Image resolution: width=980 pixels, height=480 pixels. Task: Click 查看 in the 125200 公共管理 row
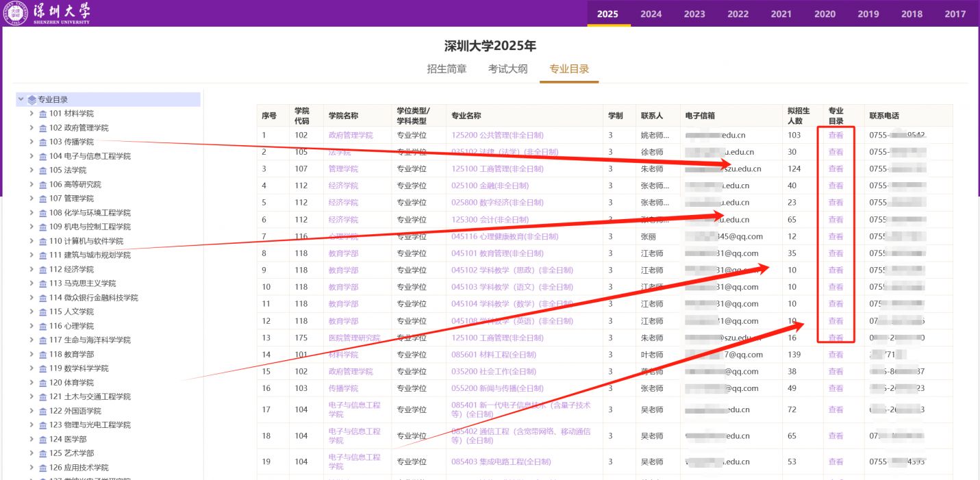(836, 135)
